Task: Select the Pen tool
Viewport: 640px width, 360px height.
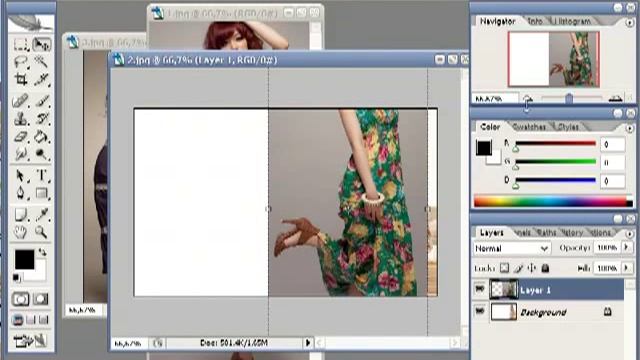Action: point(20,193)
